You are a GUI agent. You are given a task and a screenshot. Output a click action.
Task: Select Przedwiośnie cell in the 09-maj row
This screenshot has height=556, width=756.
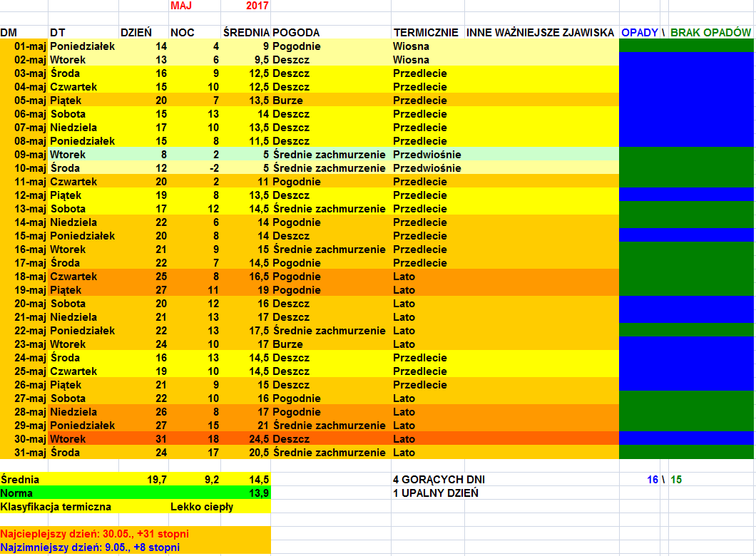(426, 155)
